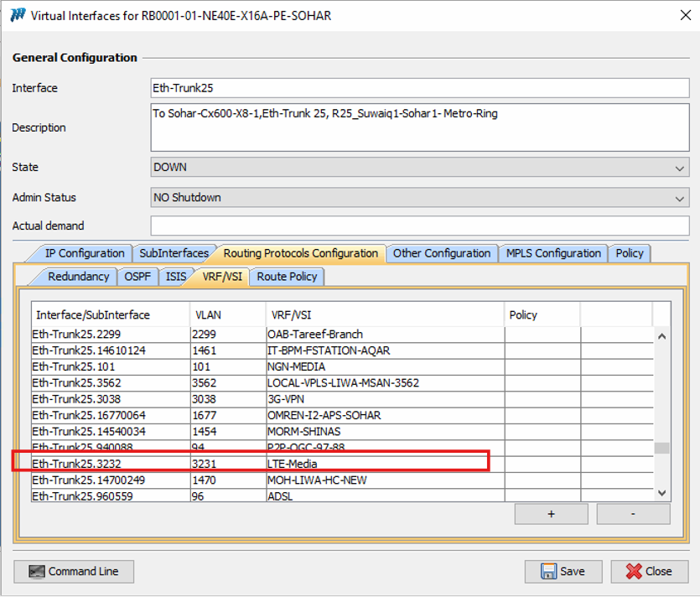Screen dimensions: 700x597
Task: Click the table scrollbar up arrow
Action: coord(661,336)
